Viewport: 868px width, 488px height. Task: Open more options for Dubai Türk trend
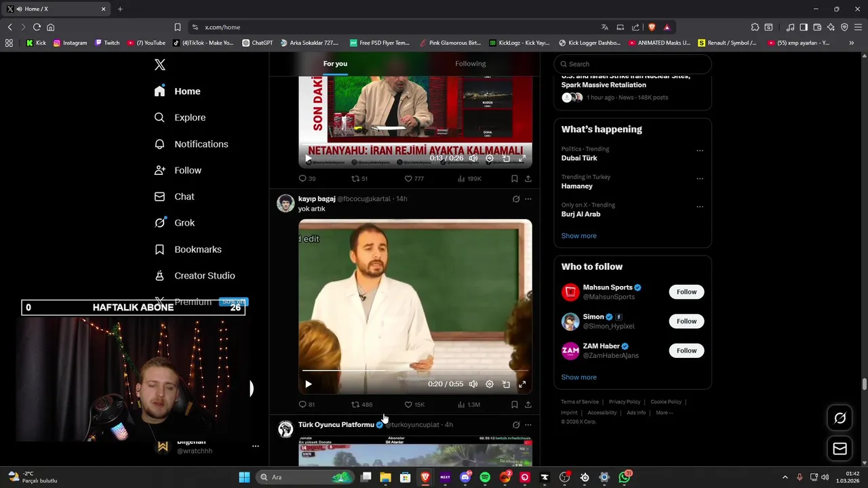tap(700, 150)
